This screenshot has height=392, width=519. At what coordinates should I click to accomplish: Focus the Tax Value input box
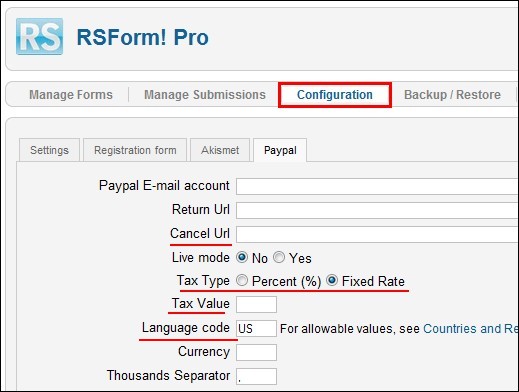(x=256, y=304)
